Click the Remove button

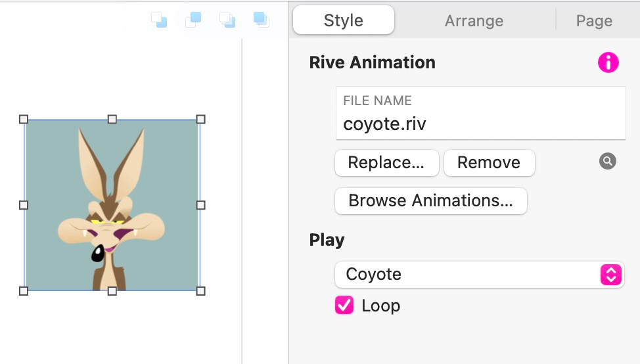pos(489,163)
